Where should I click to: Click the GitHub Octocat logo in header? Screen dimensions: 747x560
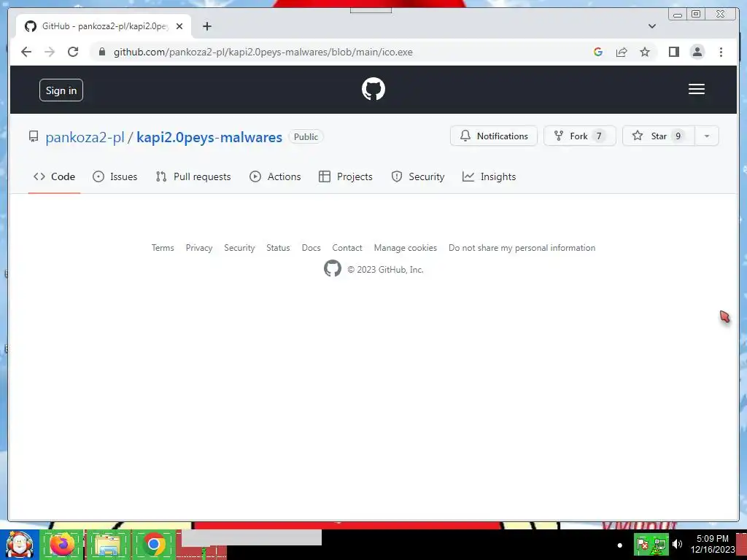373,89
